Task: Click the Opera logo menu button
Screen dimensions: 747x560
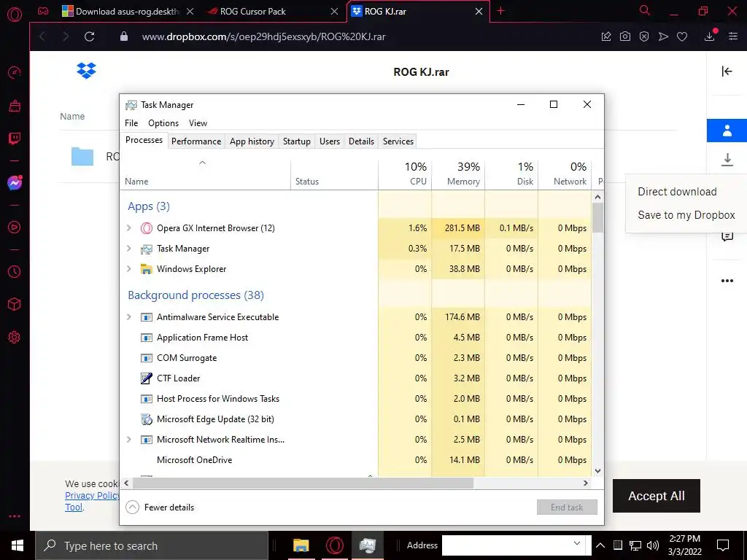Action: [x=15, y=15]
